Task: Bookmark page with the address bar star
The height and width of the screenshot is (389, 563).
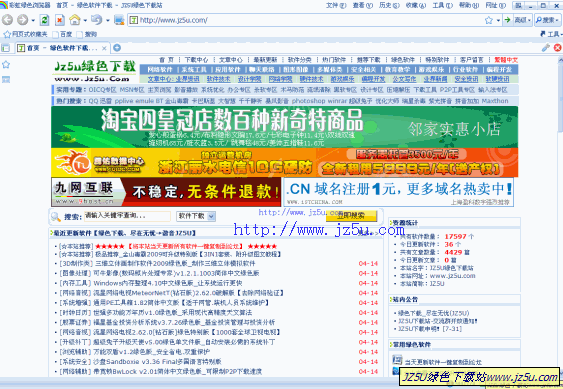Action: [x=489, y=20]
